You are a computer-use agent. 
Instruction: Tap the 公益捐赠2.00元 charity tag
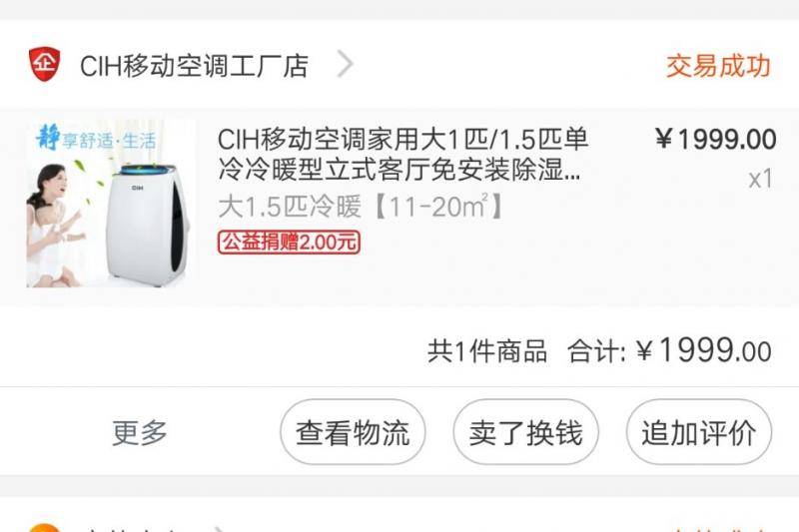pyautogui.click(x=289, y=243)
